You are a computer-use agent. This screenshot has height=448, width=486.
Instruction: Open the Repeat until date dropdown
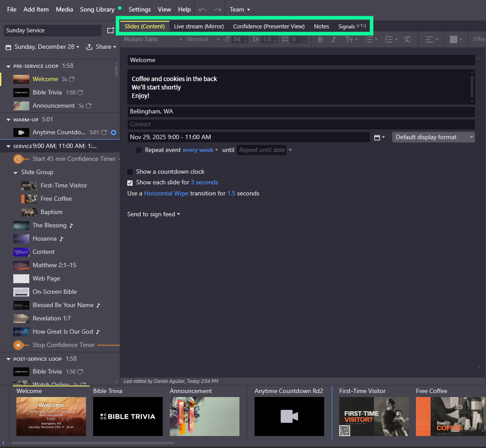[x=290, y=150]
